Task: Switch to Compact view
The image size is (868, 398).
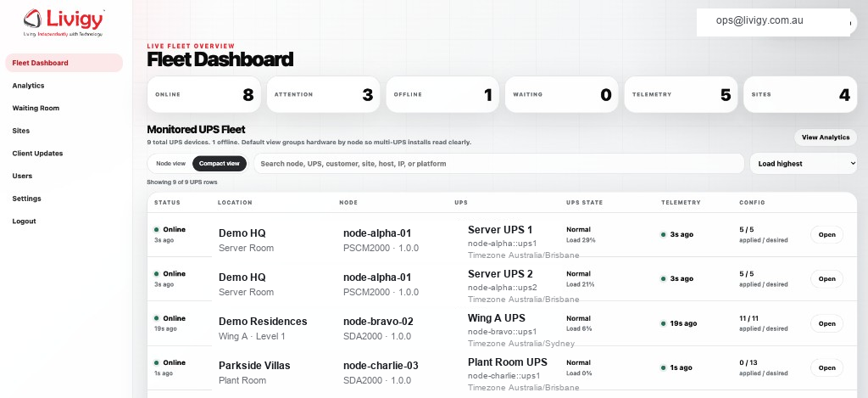Action: (x=220, y=164)
